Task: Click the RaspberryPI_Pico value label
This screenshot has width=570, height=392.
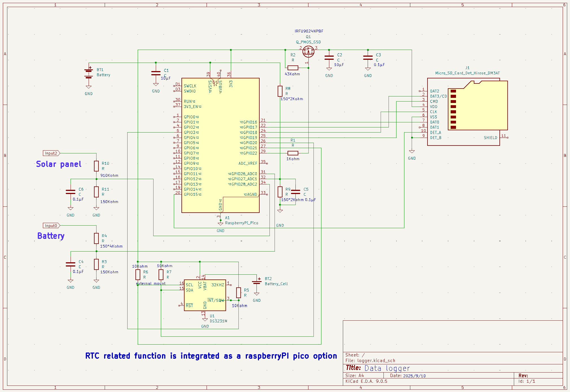Action: [242, 223]
